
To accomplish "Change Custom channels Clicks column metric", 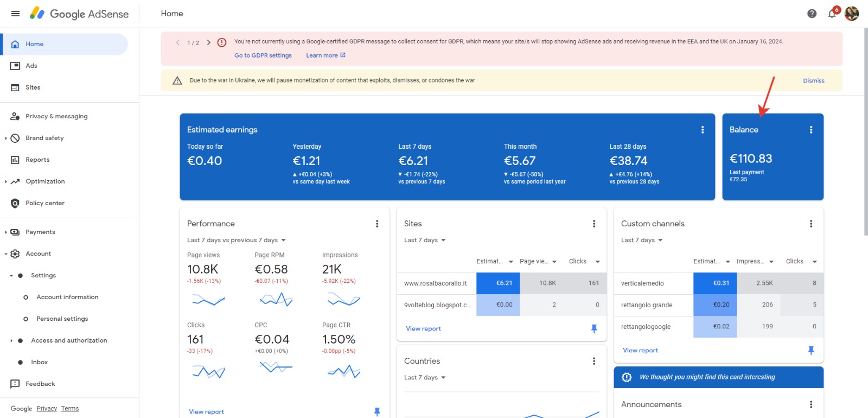I will 801,261.
